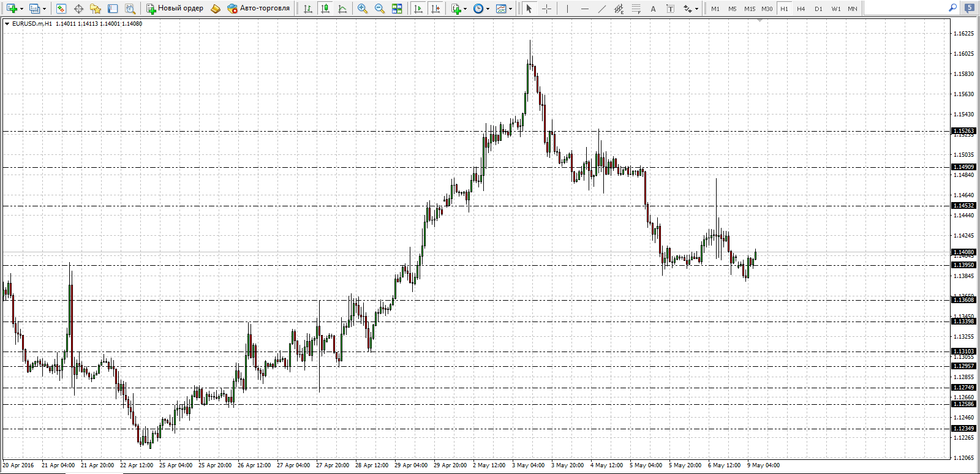
Task: Expand the New Chart dropdown arrow
Action: tap(21, 9)
